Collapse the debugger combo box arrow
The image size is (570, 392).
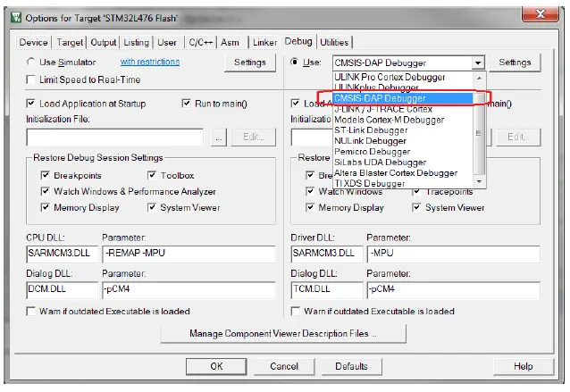[x=478, y=63]
